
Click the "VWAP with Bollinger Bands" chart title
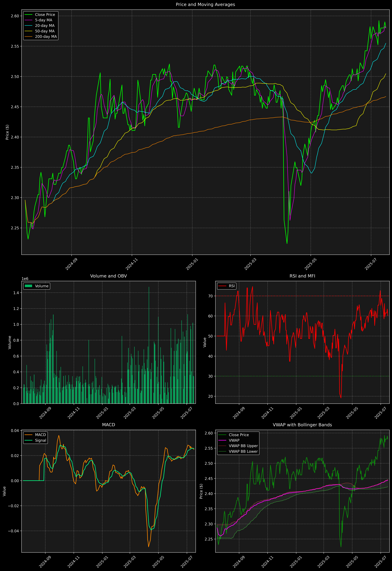pyautogui.click(x=302, y=425)
